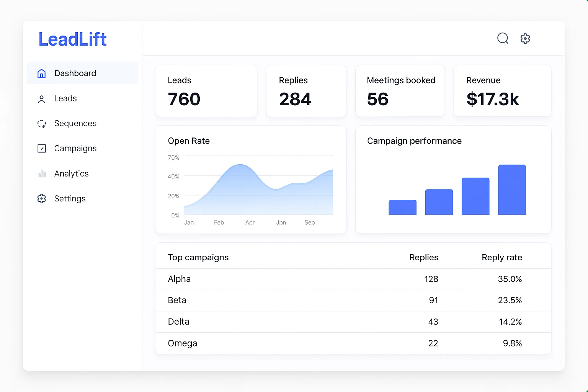Click the search magnifier icon
588x392 pixels.
pos(502,38)
